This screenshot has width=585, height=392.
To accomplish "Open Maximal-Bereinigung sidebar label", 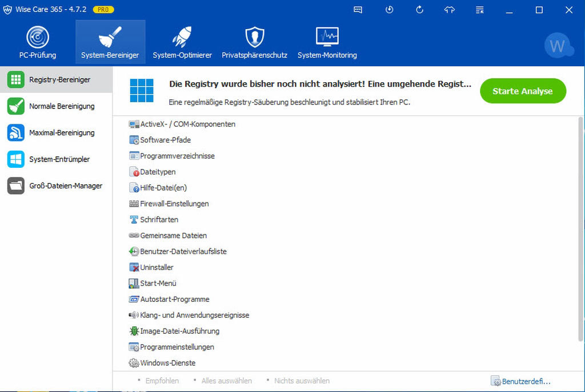I will (62, 132).
